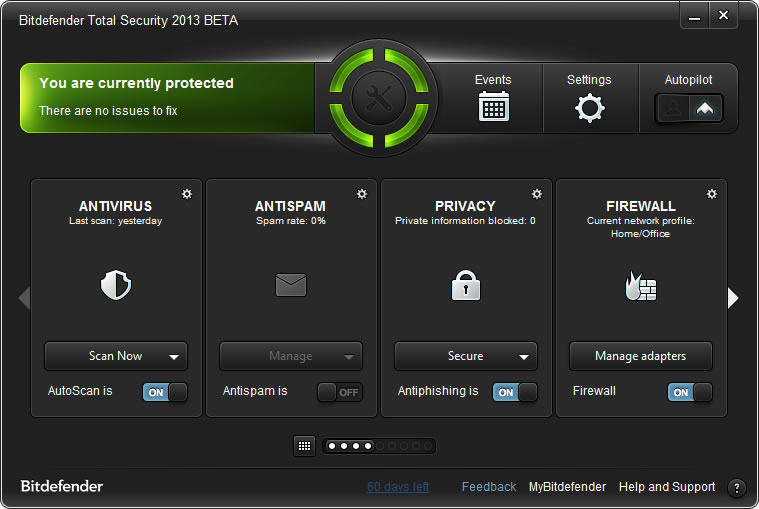Click the Antivirus shield icon

tap(116, 286)
